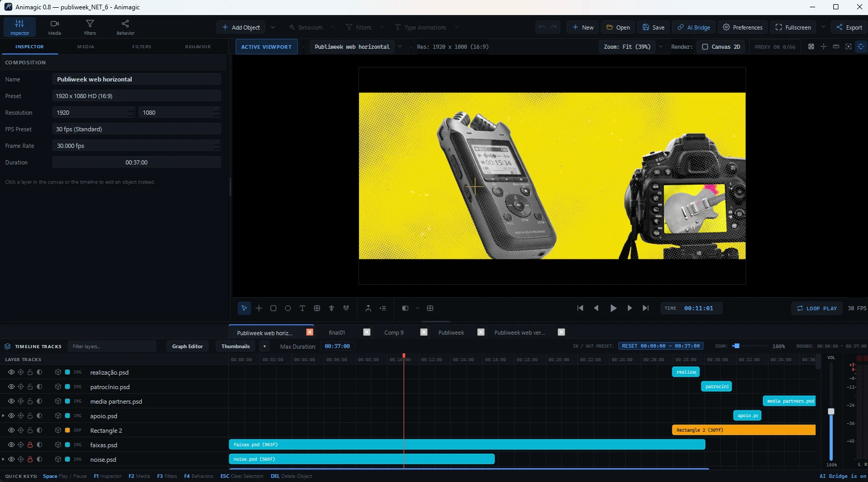Viewport: 868px width, 482px height.
Task: Open the Thumbnails options dropdown arrow
Action: 265,346
